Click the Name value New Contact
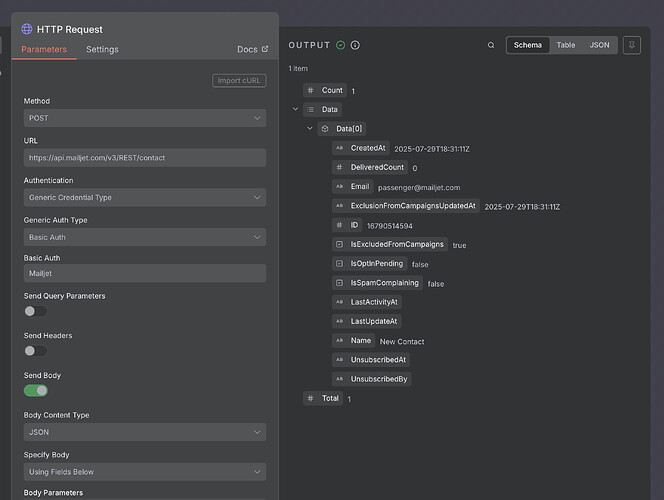 click(402, 342)
